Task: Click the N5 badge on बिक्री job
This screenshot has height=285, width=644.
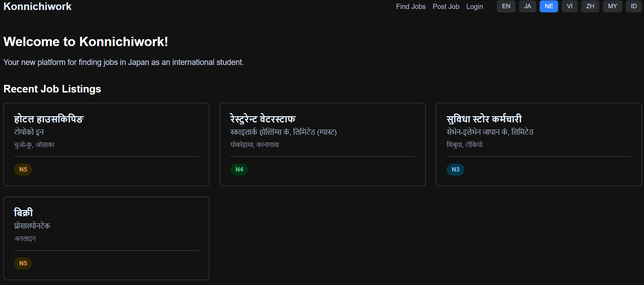Action: coord(23,263)
